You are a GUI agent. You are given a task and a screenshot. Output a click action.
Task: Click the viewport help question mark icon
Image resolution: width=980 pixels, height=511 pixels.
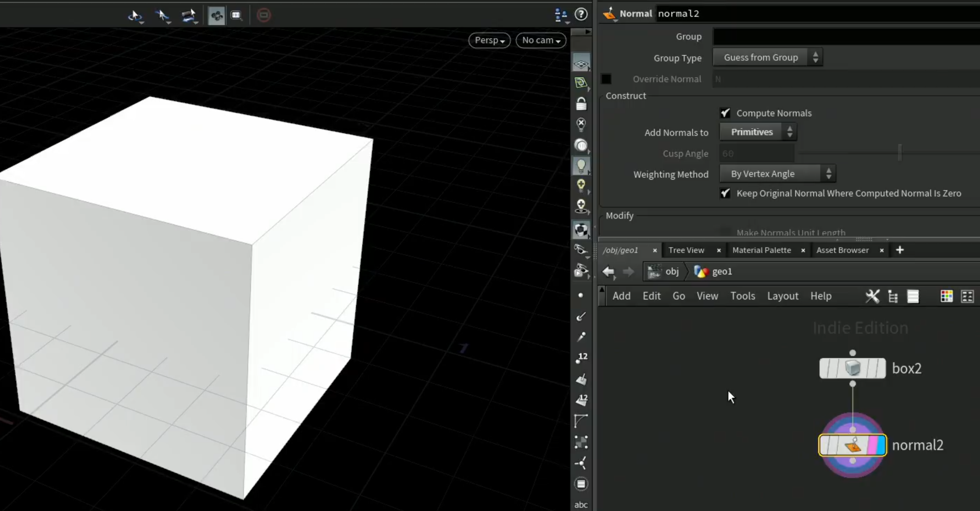[581, 15]
